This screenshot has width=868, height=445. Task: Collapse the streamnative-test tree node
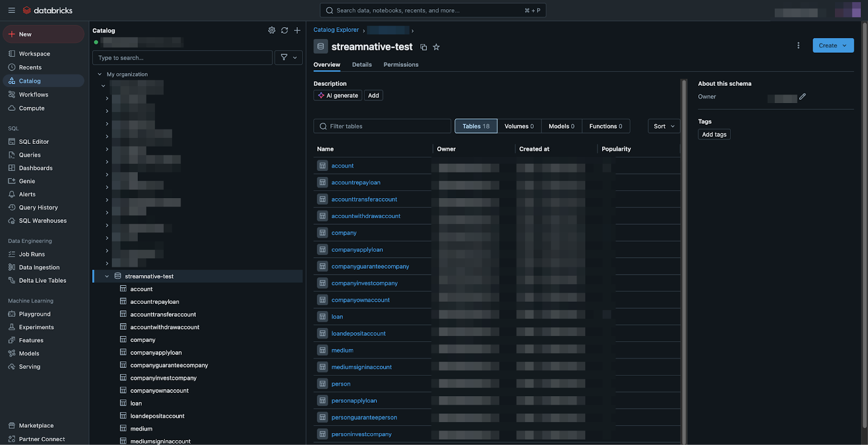click(107, 276)
